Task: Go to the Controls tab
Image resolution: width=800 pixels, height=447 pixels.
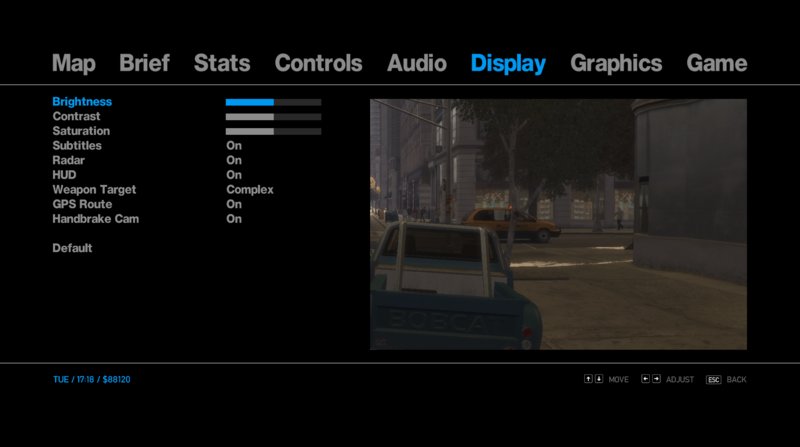Action: [318, 63]
